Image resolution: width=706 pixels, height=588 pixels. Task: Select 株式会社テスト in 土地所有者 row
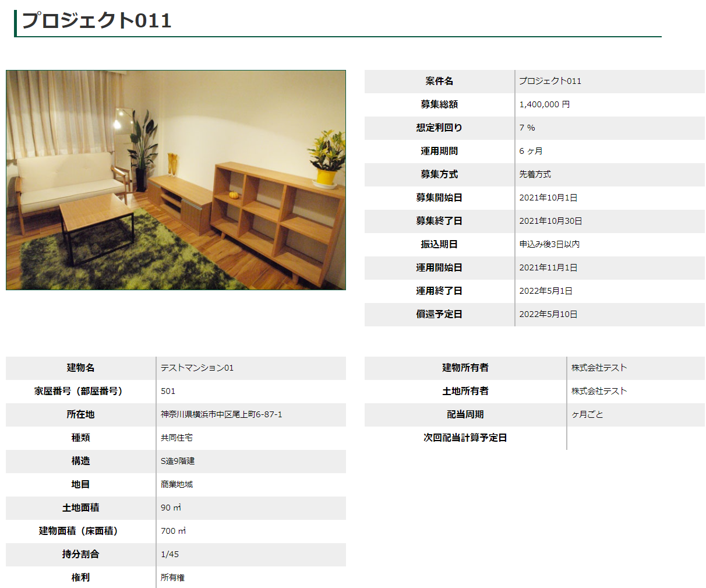click(599, 391)
